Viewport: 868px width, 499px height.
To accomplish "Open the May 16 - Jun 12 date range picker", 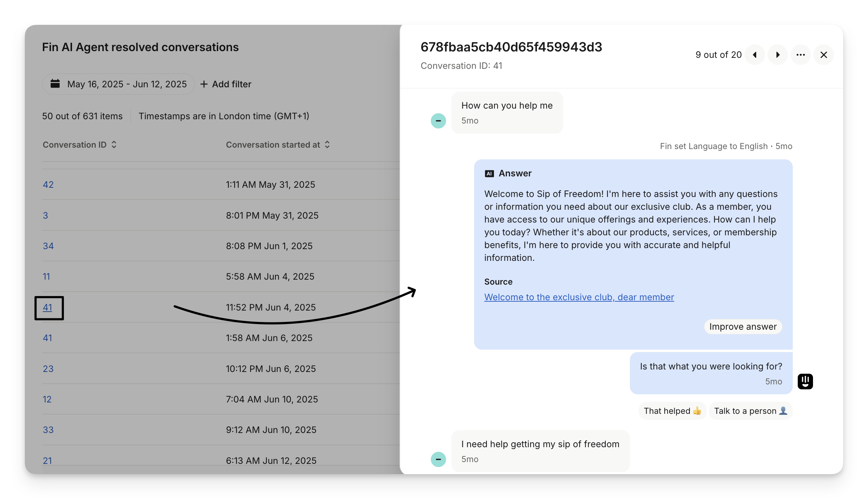I will tap(127, 84).
